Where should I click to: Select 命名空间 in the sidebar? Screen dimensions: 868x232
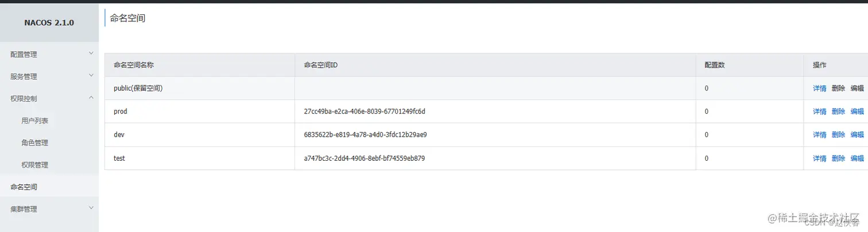(24, 187)
